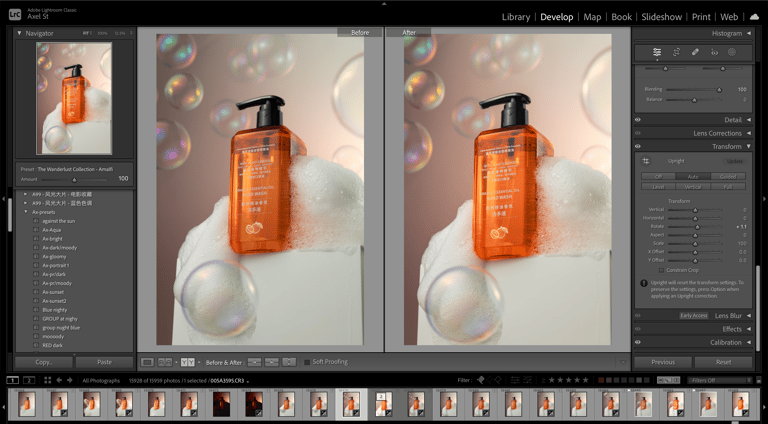
Task: Click the Copy... button
Action: 44,362
